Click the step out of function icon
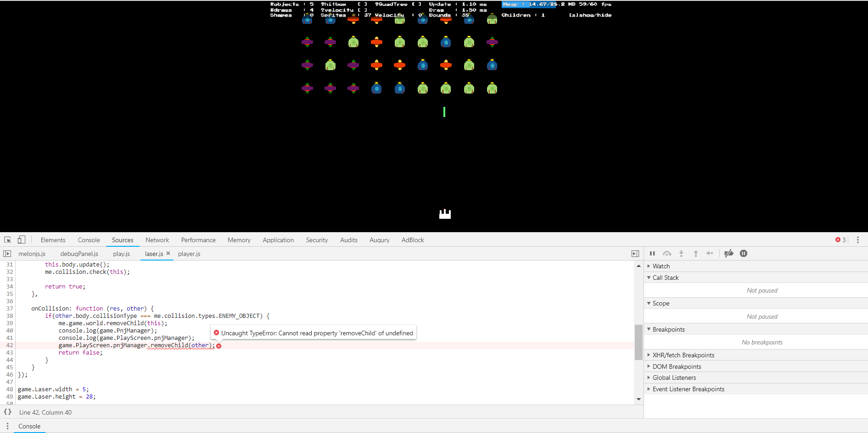The width and height of the screenshot is (868, 433). pyautogui.click(x=696, y=253)
